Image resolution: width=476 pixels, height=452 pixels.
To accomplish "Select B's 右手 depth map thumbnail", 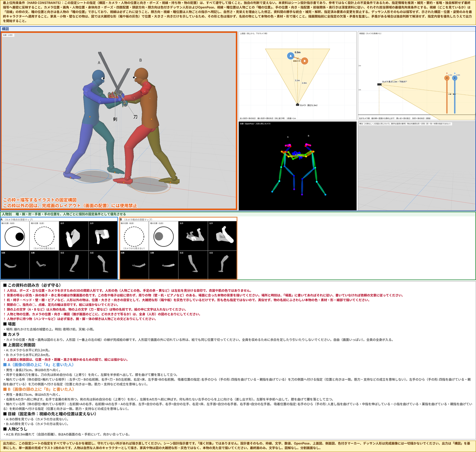I will pyautogui.click(x=193, y=236).
